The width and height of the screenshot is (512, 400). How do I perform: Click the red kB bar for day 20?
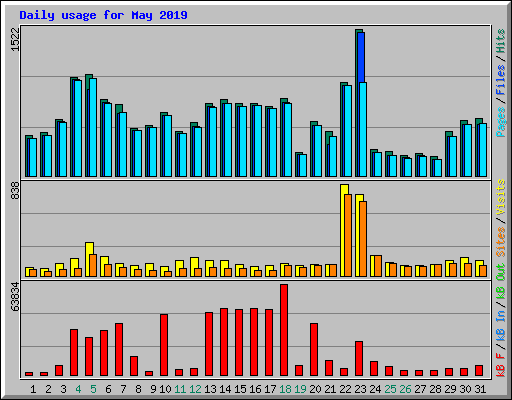coord(314,349)
